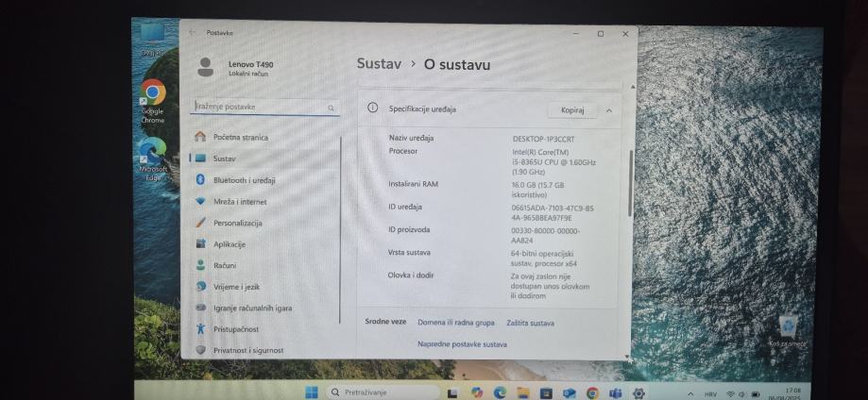Click product ID 00330-80000-00000 value

[545, 236]
